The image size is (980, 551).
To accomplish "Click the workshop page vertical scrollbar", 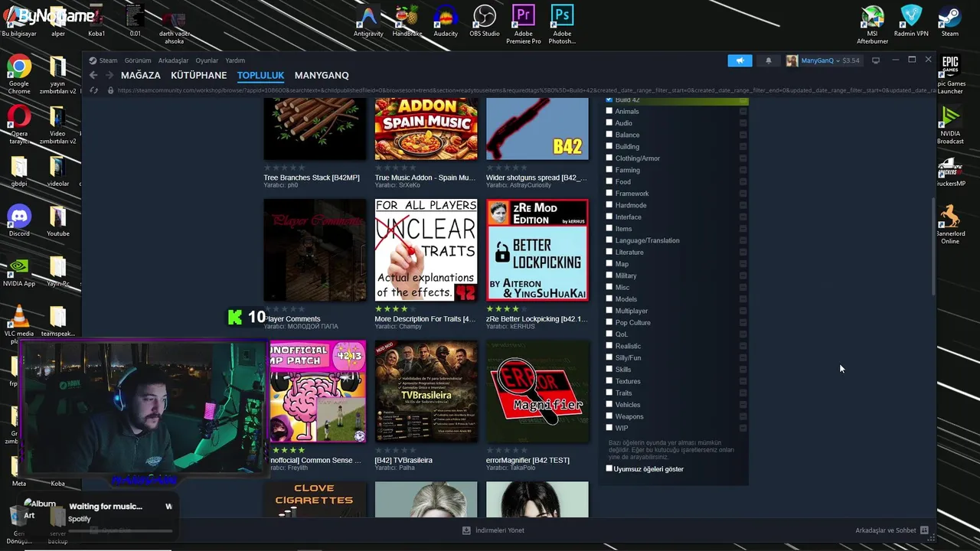I will click(x=933, y=245).
